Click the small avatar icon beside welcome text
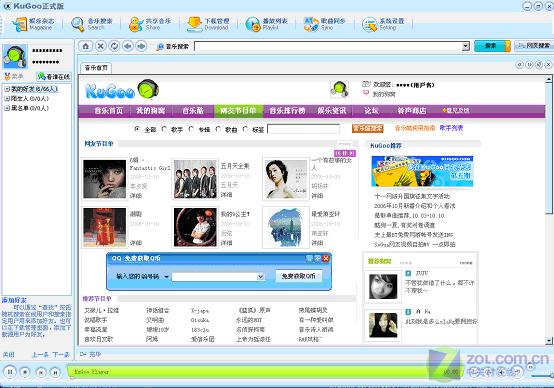 (339, 89)
